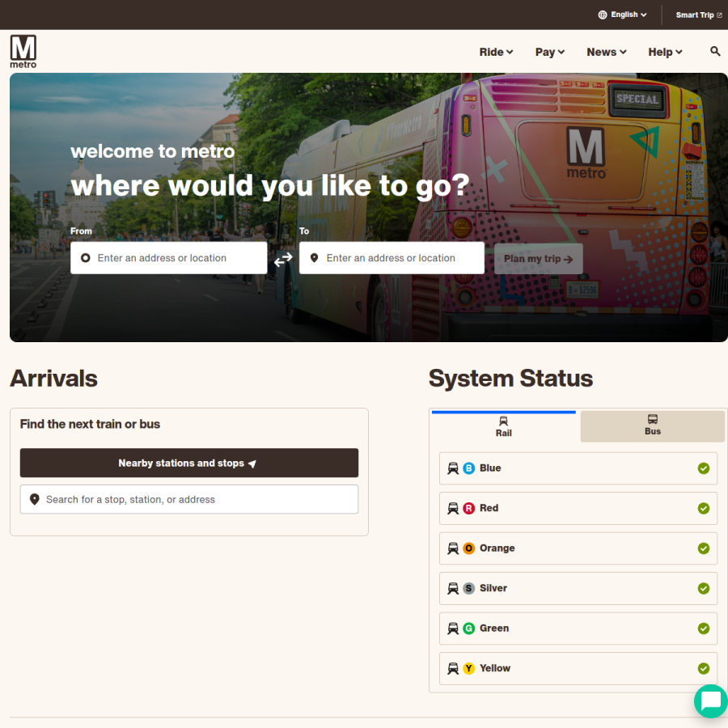Open the Orange line status row

578,548
